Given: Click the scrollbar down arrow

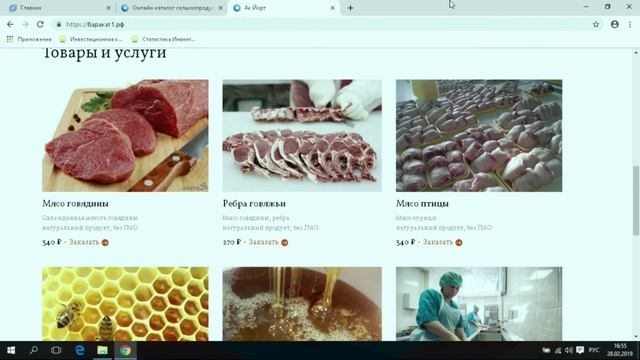Looking at the screenshot, I should point(636,337).
